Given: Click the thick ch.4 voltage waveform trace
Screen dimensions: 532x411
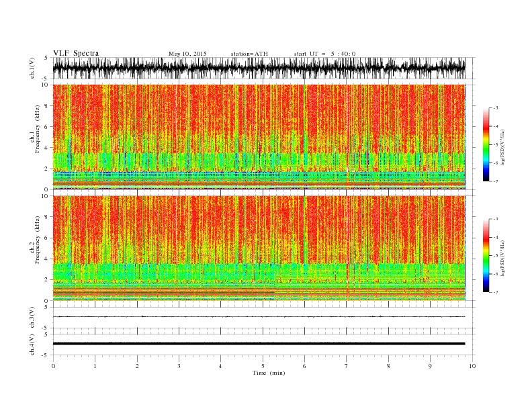Looking at the screenshot, I should click(x=259, y=344).
